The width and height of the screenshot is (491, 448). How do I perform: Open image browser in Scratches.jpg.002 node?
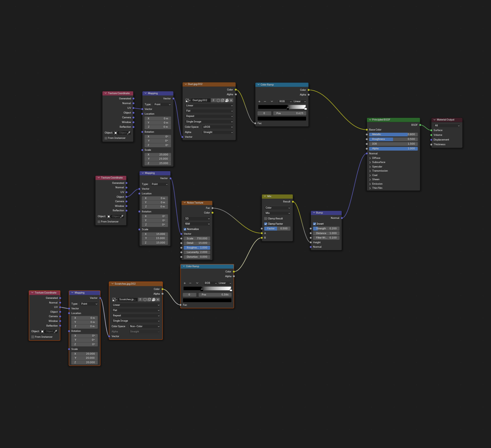[x=115, y=299]
